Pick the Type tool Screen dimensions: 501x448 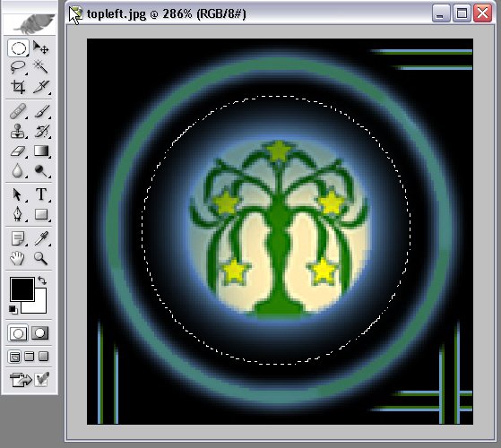pos(41,194)
